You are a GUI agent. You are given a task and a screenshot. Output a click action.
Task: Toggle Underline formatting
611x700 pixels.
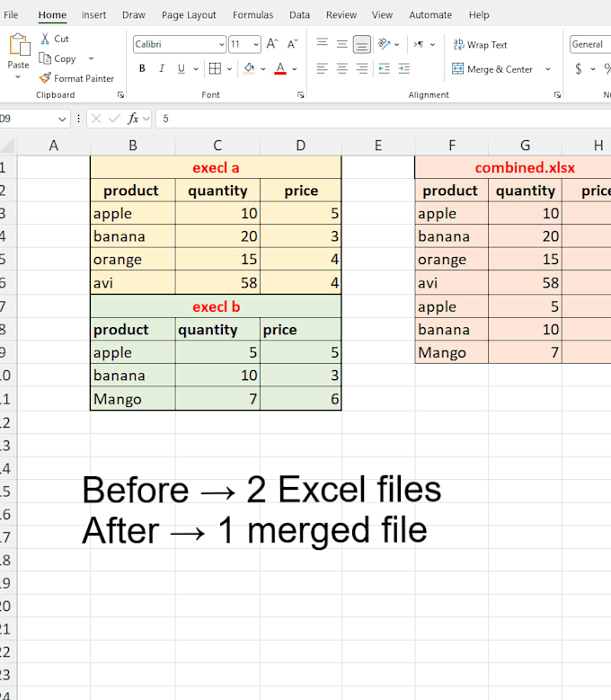click(182, 68)
